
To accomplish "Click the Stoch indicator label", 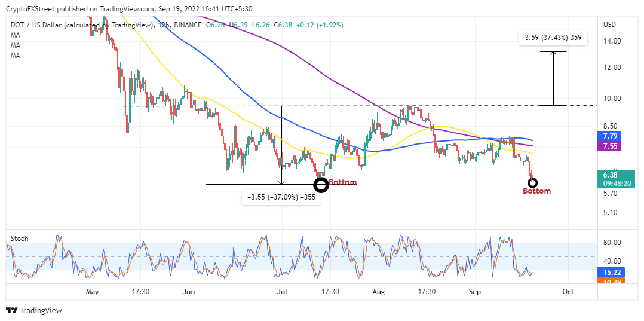I will click(x=19, y=239).
